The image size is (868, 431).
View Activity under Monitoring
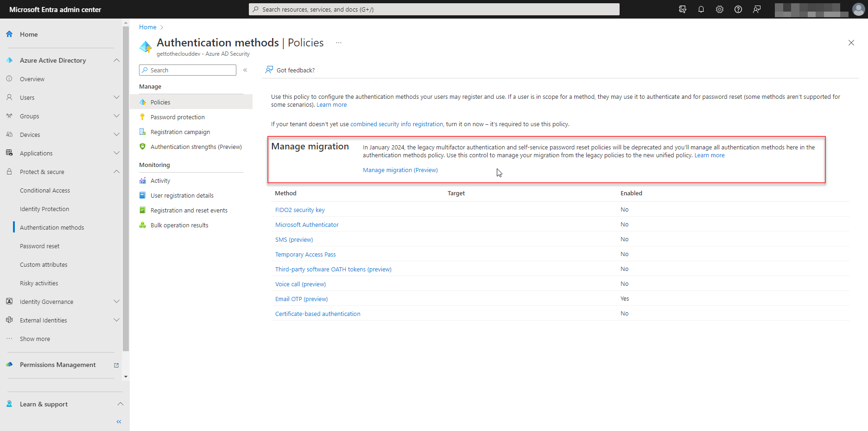click(160, 180)
